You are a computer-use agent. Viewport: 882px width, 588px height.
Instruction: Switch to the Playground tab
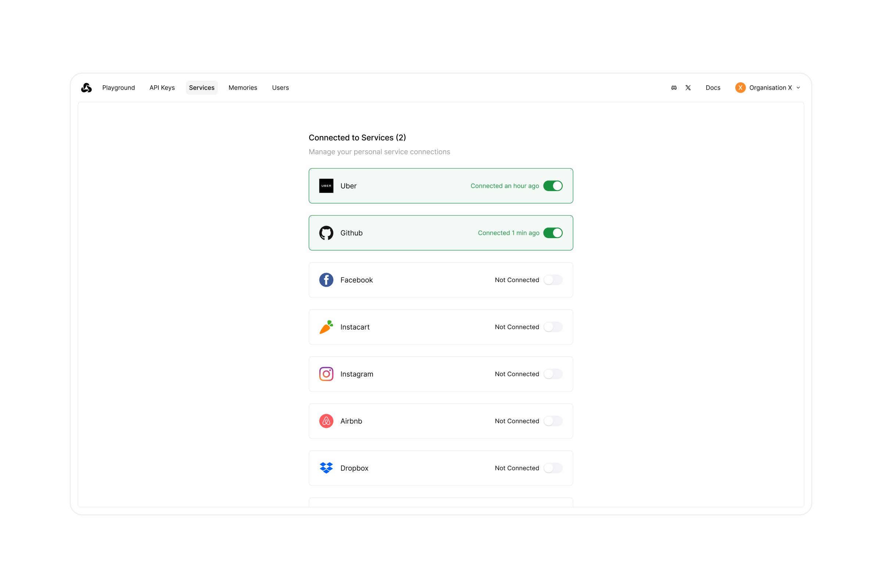click(118, 88)
